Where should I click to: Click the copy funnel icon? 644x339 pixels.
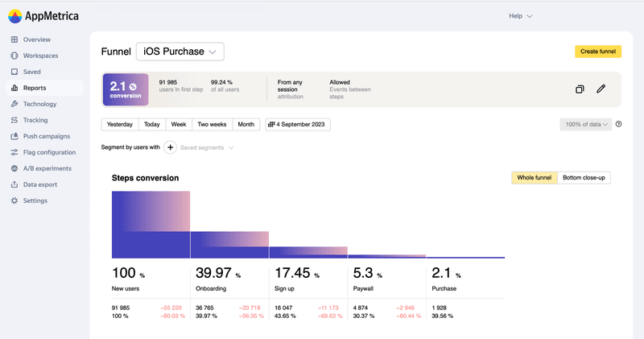(x=580, y=89)
